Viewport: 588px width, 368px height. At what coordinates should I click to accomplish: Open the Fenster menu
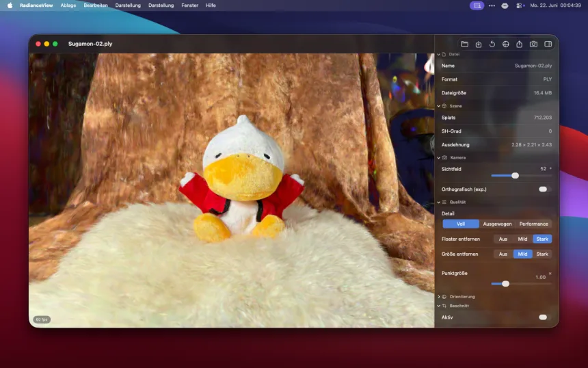click(190, 5)
